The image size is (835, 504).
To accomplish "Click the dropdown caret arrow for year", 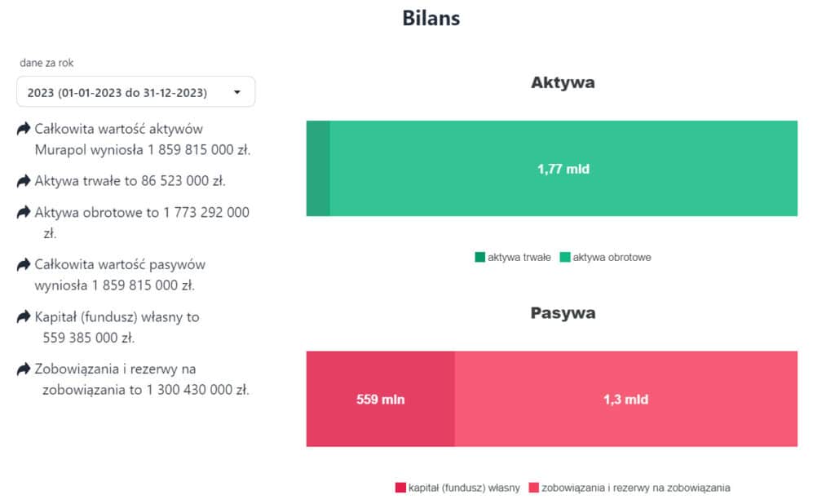I will point(237,92).
